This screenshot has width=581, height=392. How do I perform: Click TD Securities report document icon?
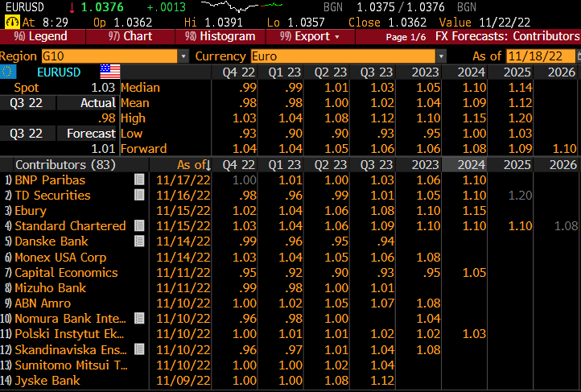pyautogui.click(x=139, y=195)
